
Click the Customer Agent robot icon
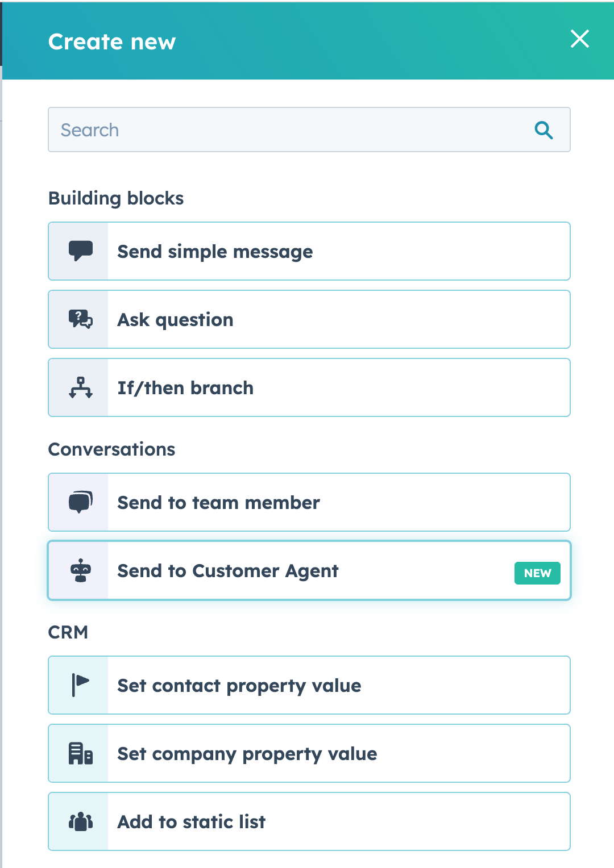click(x=81, y=570)
